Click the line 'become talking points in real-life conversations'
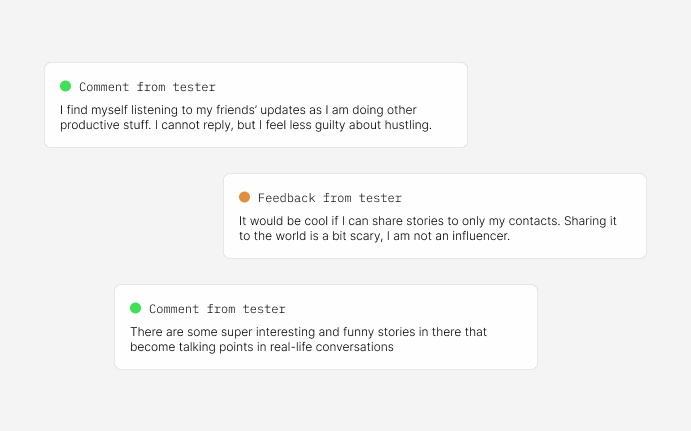The image size is (691, 431). (262, 347)
